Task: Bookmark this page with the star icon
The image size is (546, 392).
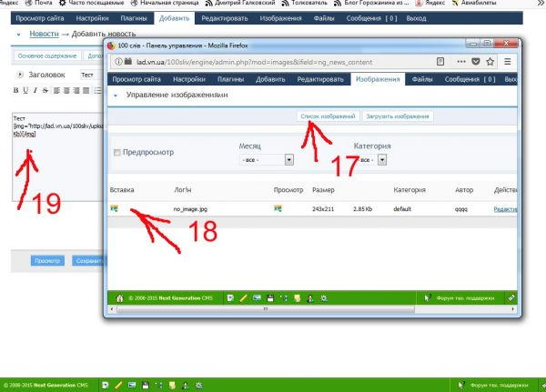Action: coord(490,62)
